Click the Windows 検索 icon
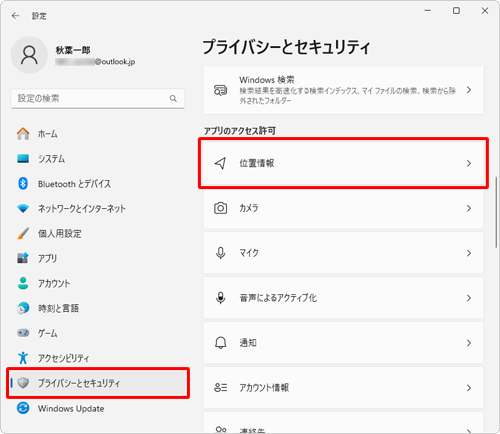Viewport: 500px width, 434px height. [220, 90]
